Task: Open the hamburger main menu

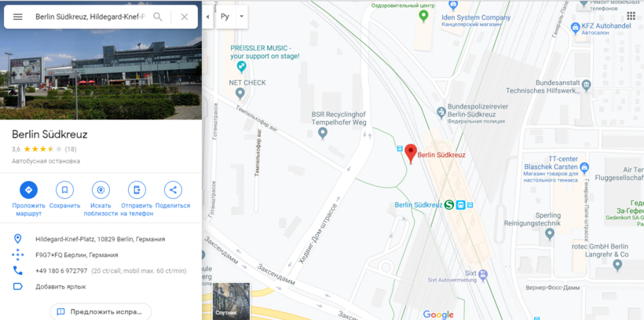Action: [17, 17]
